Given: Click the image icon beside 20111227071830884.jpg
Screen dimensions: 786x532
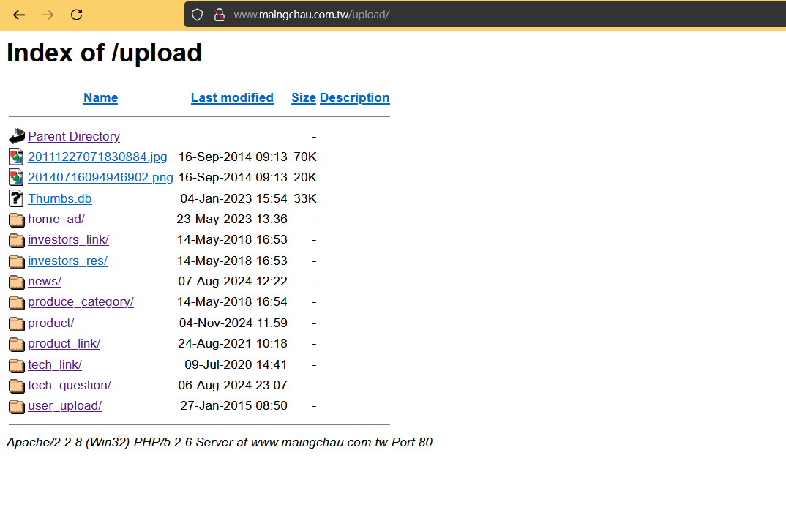Looking at the screenshot, I should pyautogui.click(x=16, y=157).
